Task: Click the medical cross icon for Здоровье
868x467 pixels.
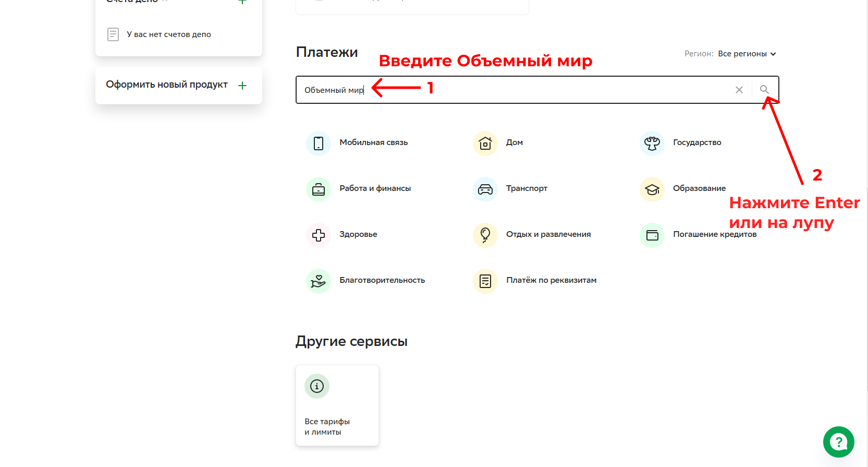Action: click(319, 235)
